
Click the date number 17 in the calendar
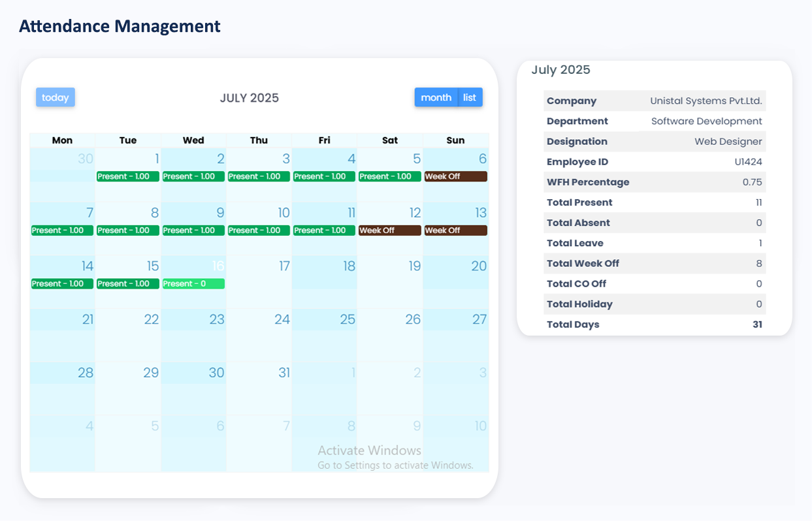point(284,266)
